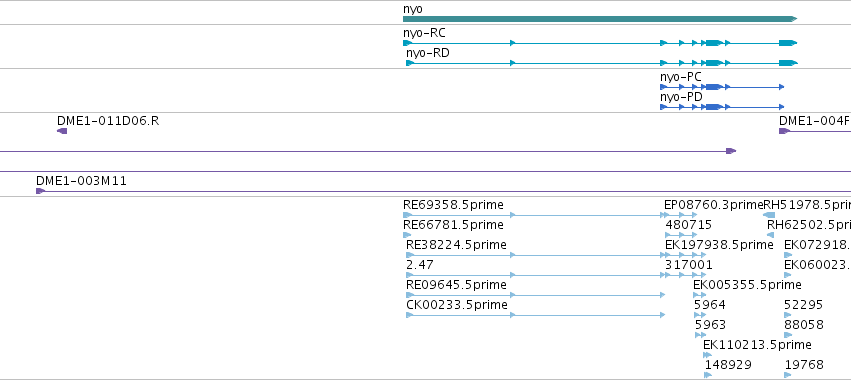Viewport: 851px width, 380px height.
Task: Click the EK005355.5prime arrow glyph
Action: click(x=700, y=295)
